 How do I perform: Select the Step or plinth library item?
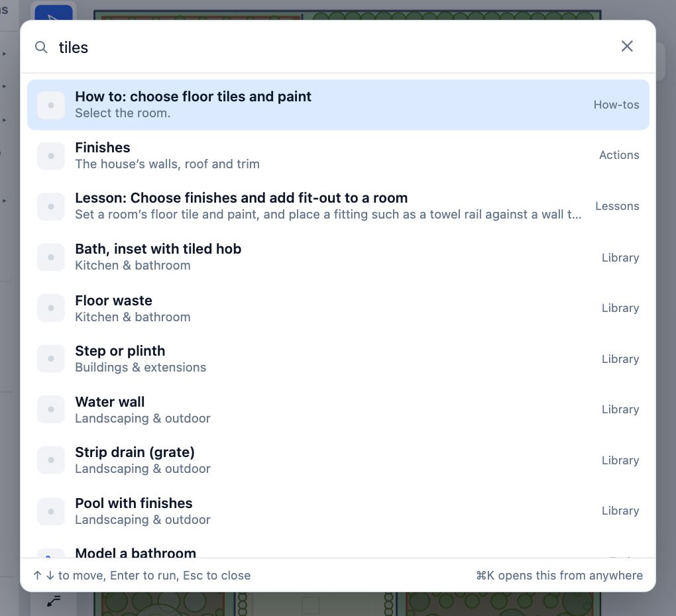[338, 358]
